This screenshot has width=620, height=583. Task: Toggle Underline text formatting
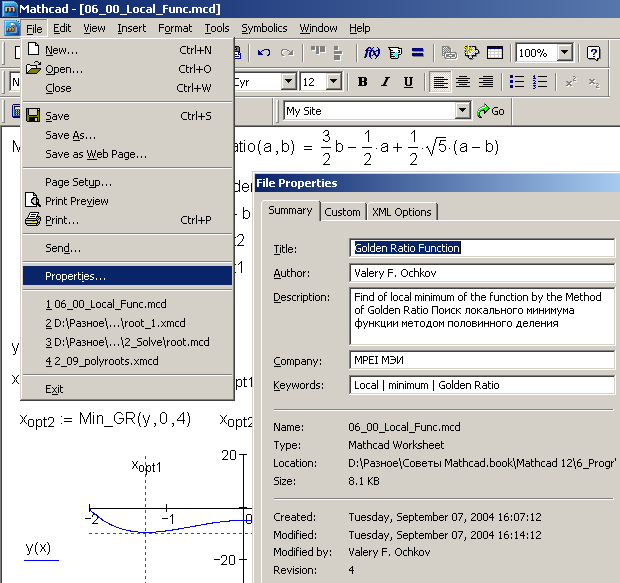click(x=408, y=82)
